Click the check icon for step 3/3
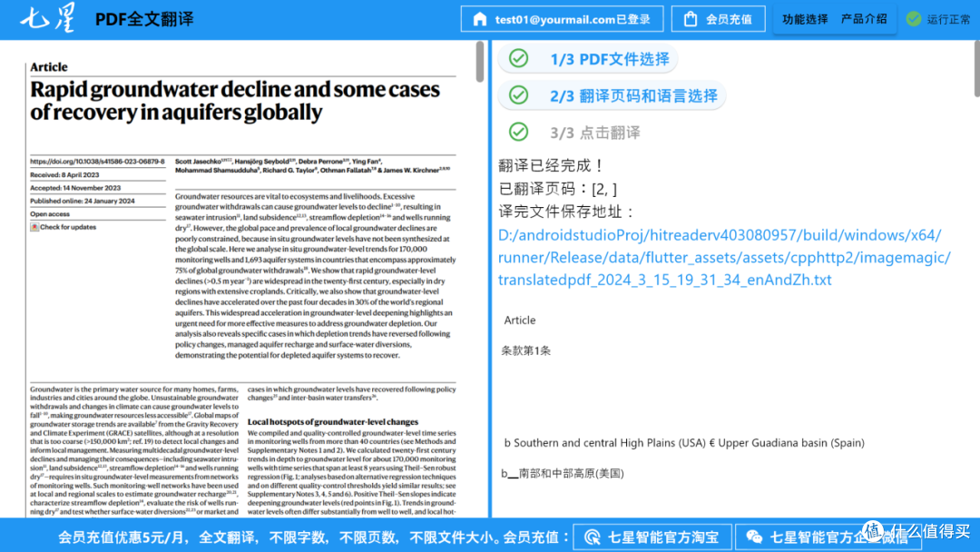The width and height of the screenshot is (980, 552). [518, 132]
